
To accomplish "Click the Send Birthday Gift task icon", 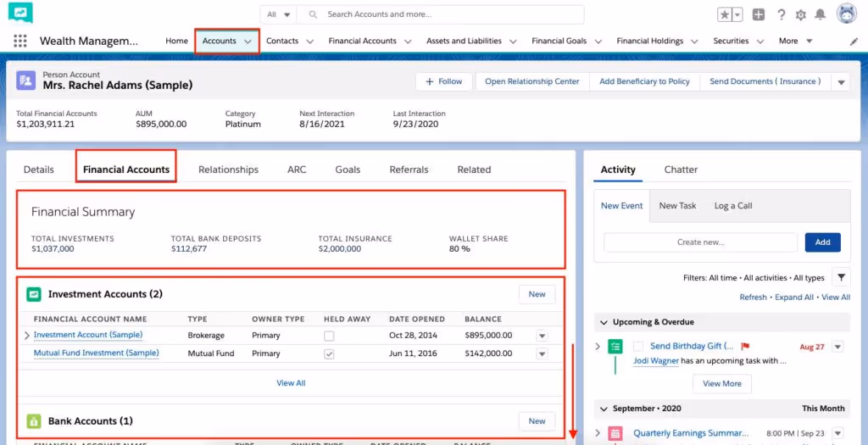I will [615, 347].
